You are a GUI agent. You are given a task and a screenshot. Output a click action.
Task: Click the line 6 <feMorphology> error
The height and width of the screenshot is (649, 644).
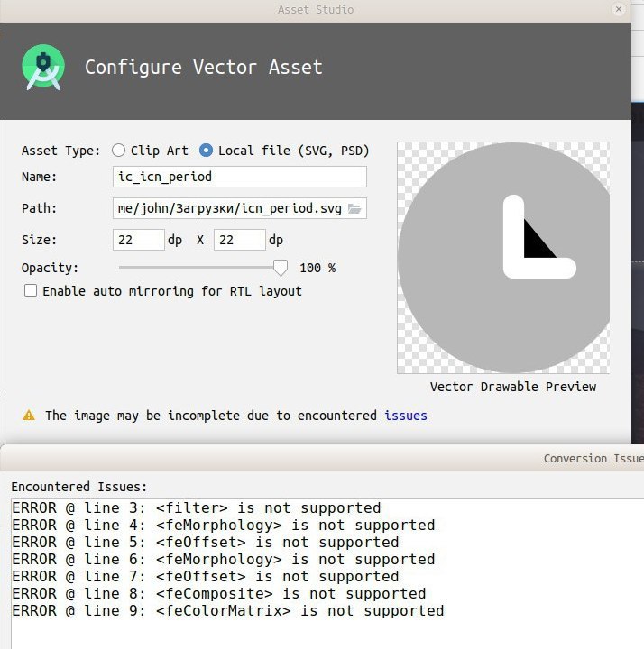[x=224, y=559]
